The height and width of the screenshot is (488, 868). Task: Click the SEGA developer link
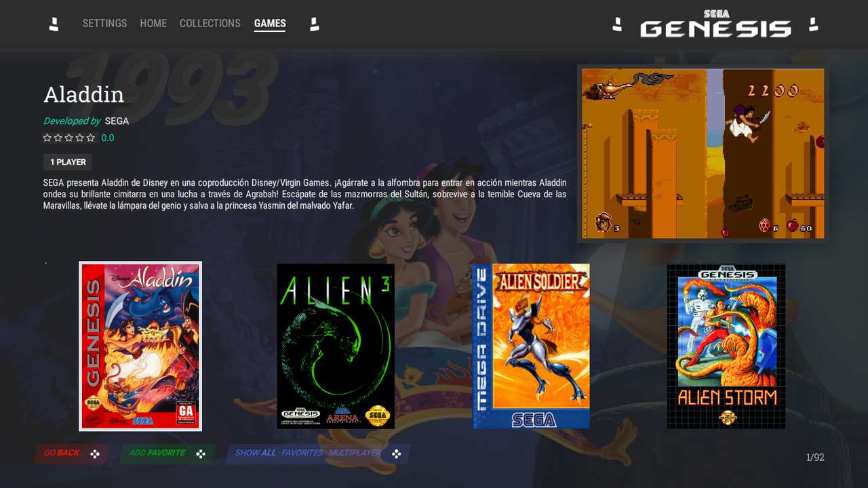tap(115, 121)
